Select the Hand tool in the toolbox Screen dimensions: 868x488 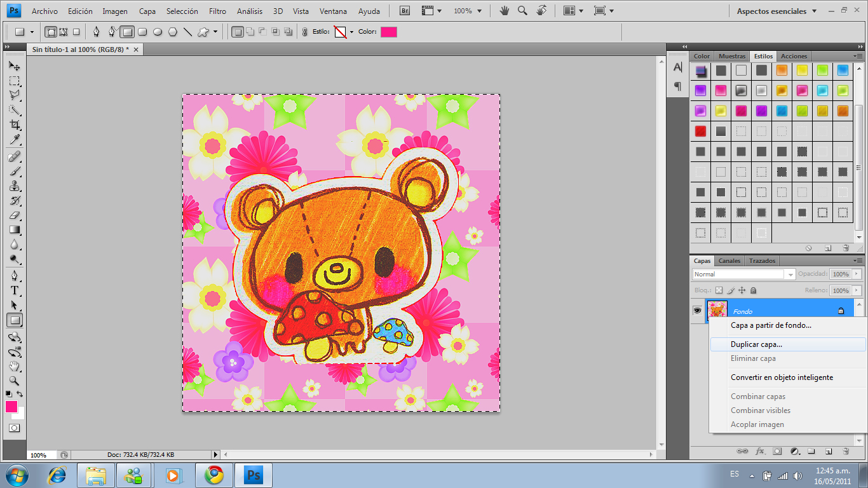(x=14, y=366)
